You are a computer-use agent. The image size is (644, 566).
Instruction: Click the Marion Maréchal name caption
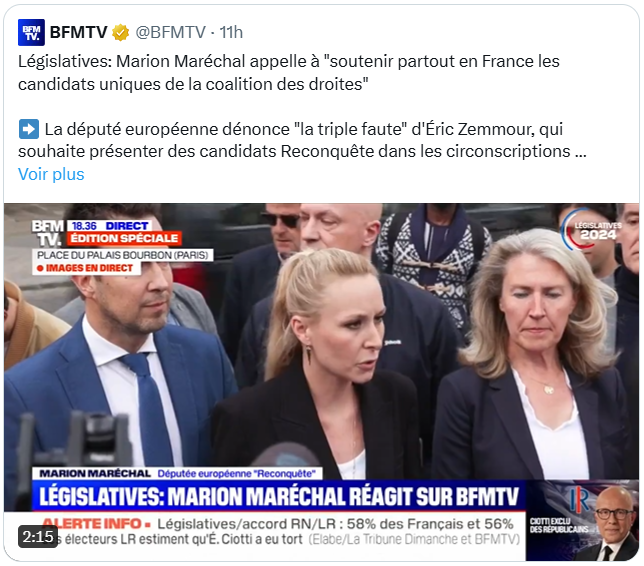click(95, 474)
